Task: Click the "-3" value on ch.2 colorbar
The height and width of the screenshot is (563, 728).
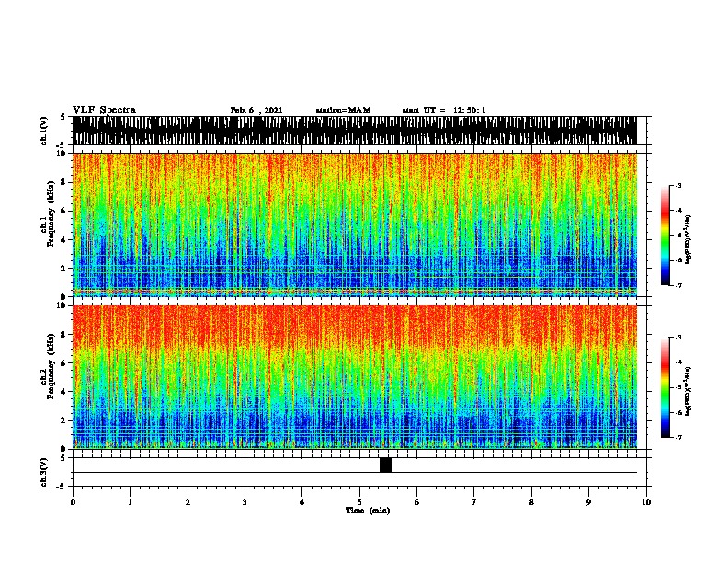Action: 678,337
